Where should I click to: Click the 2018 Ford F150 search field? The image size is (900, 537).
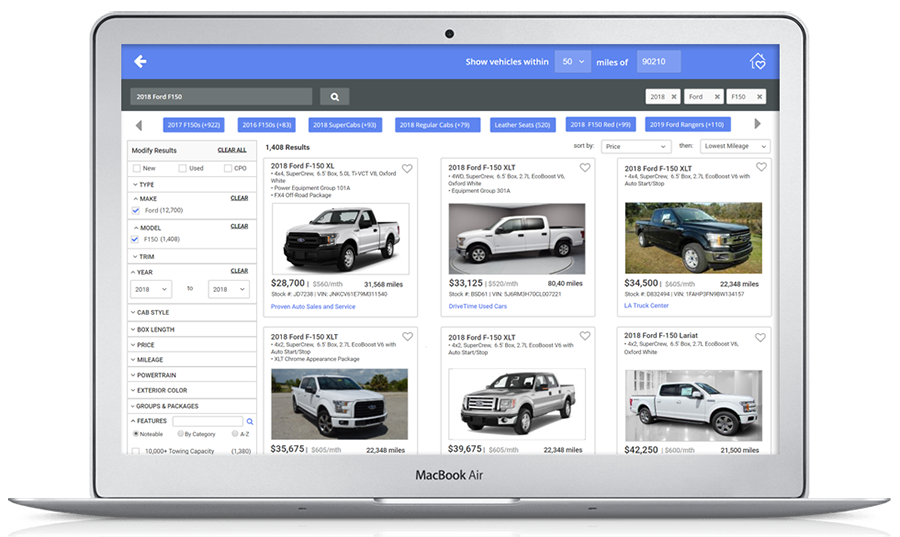pyautogui.click(x=221, y=97)
